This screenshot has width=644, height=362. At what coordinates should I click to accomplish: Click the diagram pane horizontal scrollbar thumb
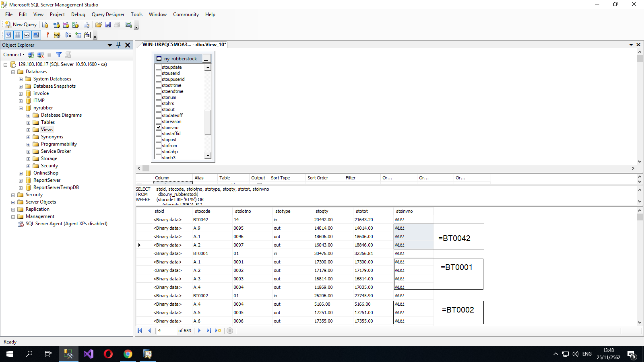pyautogui.click(x=146, y=169)
